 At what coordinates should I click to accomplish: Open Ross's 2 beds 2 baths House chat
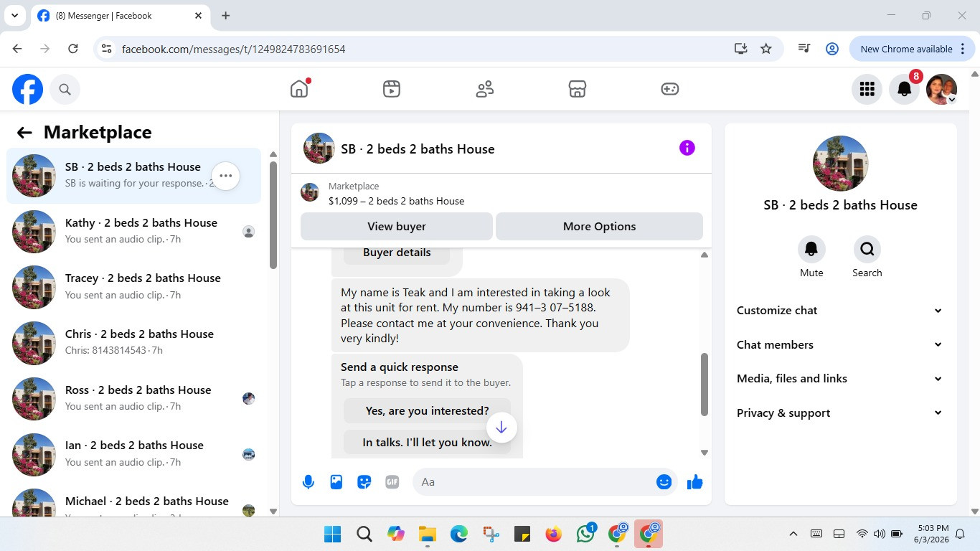(133, 398)
